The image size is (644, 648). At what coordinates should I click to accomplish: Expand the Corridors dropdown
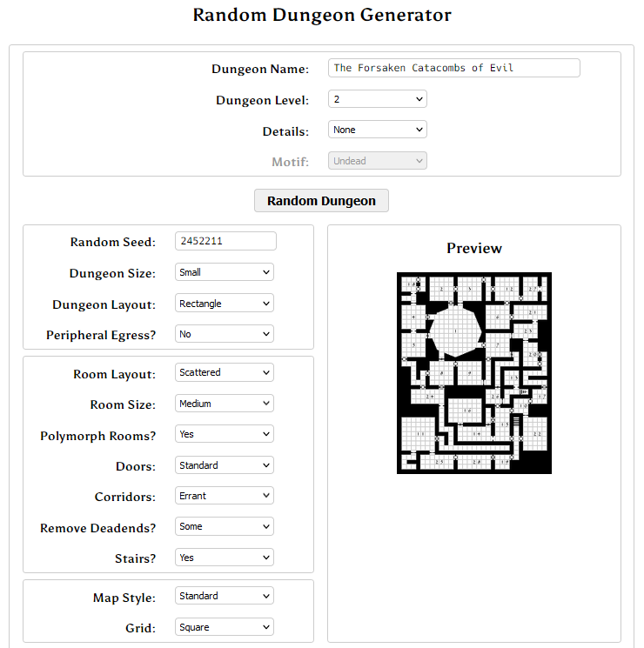(225, 496)
